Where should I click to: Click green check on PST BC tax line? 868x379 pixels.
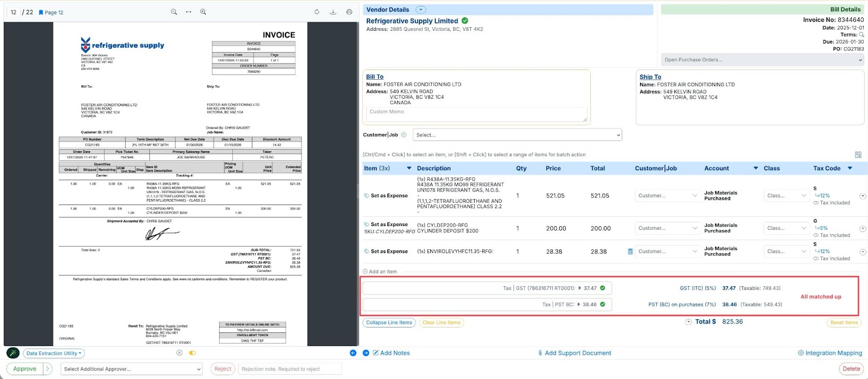click(603, 304)
